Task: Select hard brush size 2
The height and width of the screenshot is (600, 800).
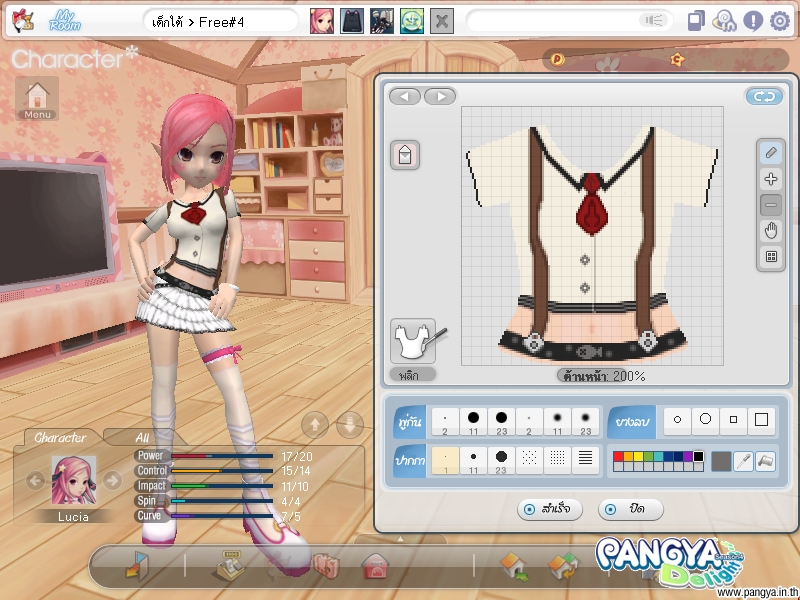Action: (445, 422)
